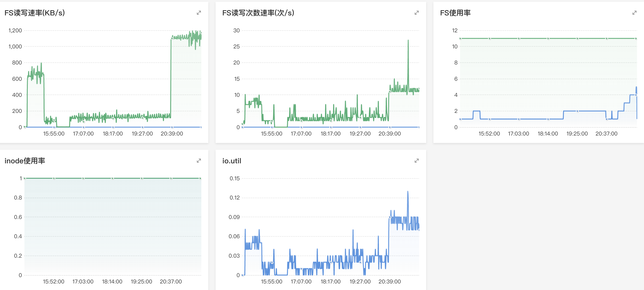This screenshot has height=290, width=644.
Task: Click the io.util panel title
Action: [x=231, y=161]
